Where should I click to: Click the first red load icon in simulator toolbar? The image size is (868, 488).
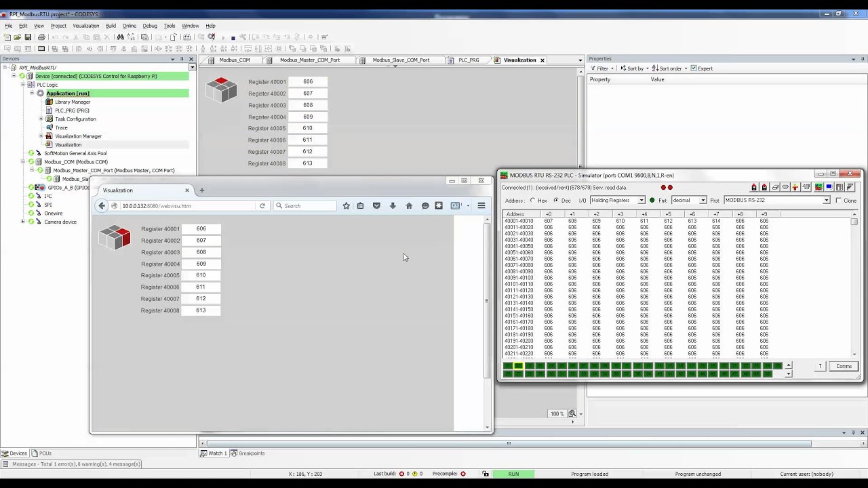[754, 187]
